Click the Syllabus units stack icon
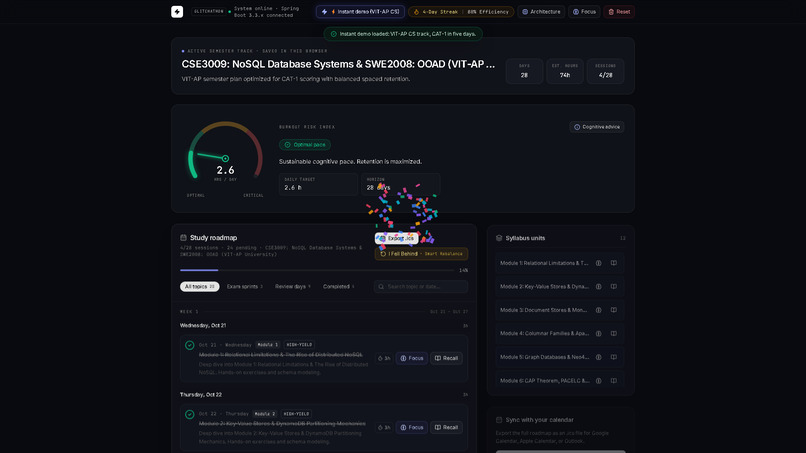Image resolution: width=806 pixels, height=453 pixels. point(499,238)
